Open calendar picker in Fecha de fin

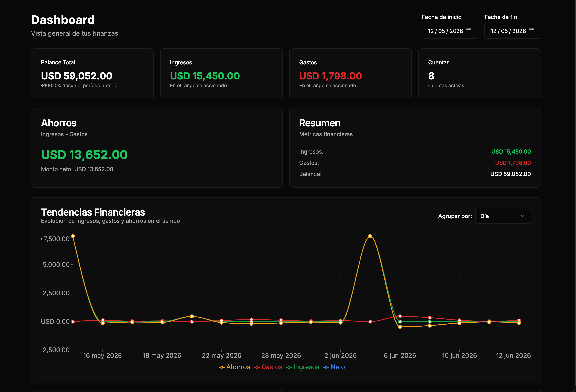[x=531, y=31]
